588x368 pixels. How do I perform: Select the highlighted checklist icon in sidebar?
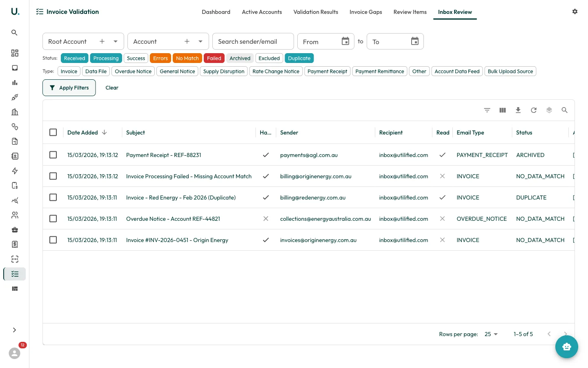15,274
